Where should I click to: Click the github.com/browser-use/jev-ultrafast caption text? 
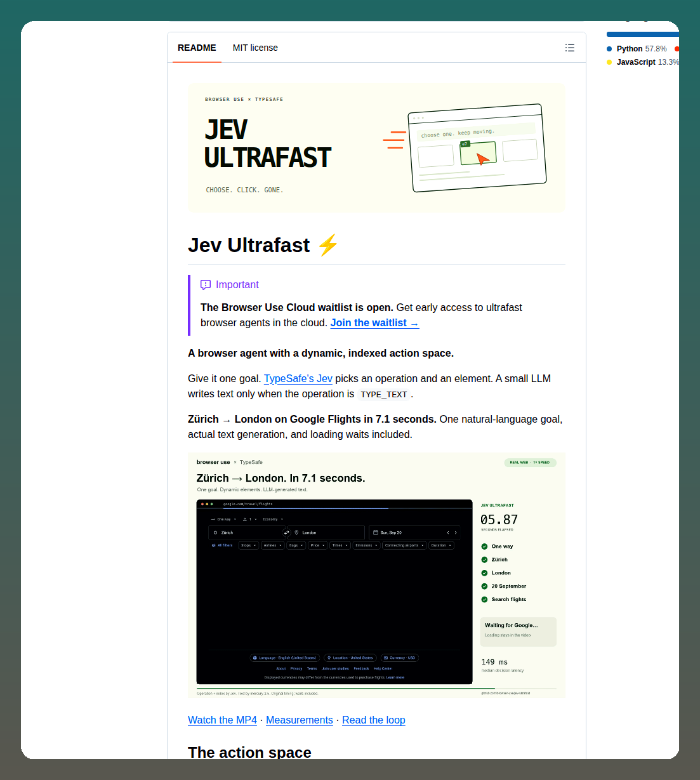pyautogui.click(x=505, y=693)
